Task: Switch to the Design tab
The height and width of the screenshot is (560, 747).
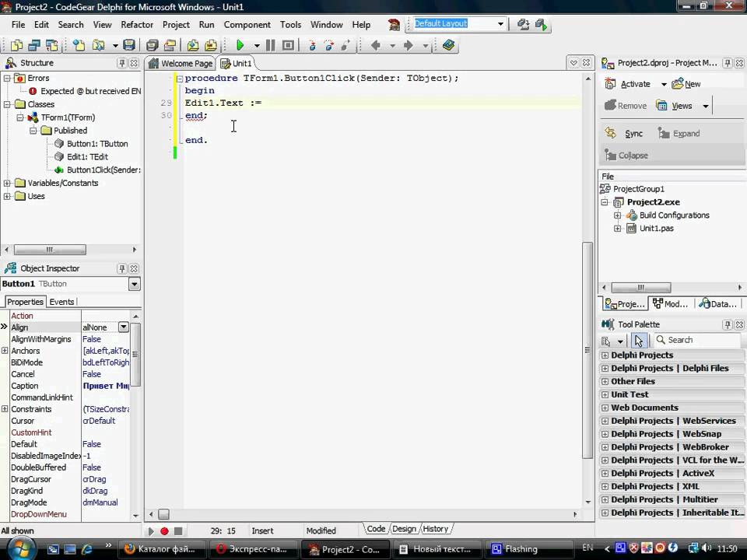Action: (404, 529)
